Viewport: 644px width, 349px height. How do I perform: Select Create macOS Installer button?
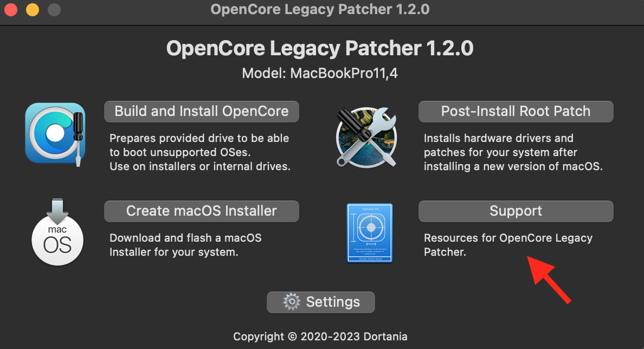[x=201, y=211]
